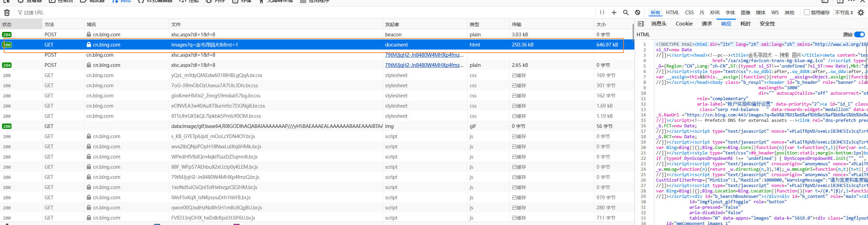Sort by 发起者 column header
This screenshot has height=225, width=868.
pos(425,24)
